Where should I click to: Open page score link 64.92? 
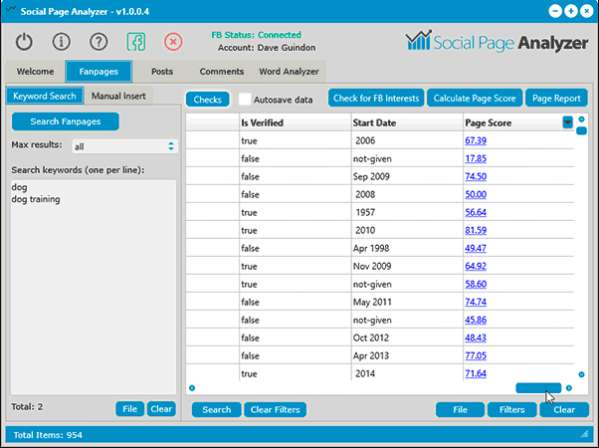click(x=476, y=266)
